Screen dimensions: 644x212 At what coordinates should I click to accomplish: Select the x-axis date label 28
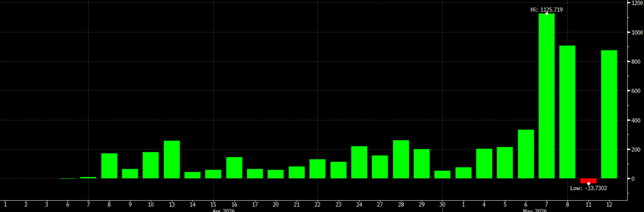tap(401, 204)
